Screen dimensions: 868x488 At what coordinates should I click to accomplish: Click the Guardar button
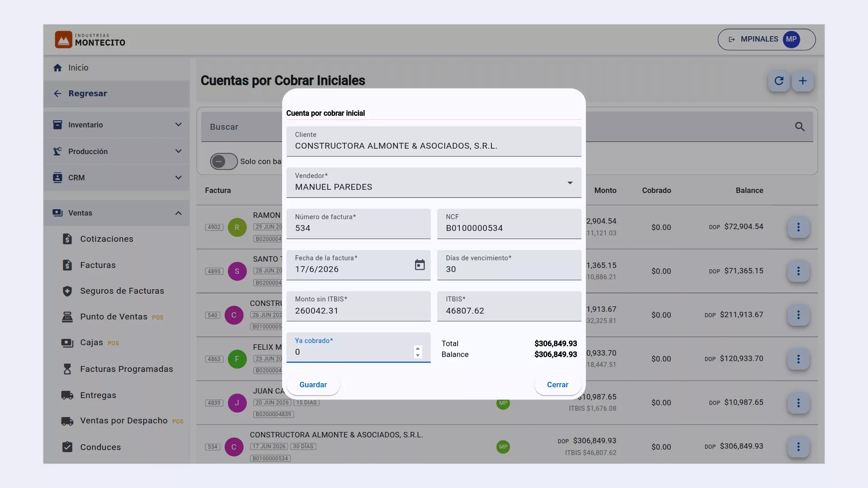coord(313,385)
